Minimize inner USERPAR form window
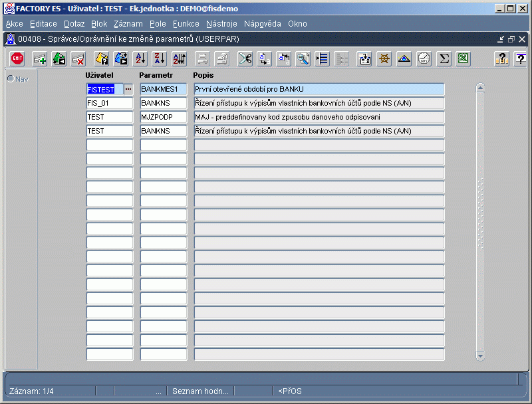The width and height of the screenshot is (532, 404). pos(501,39)
